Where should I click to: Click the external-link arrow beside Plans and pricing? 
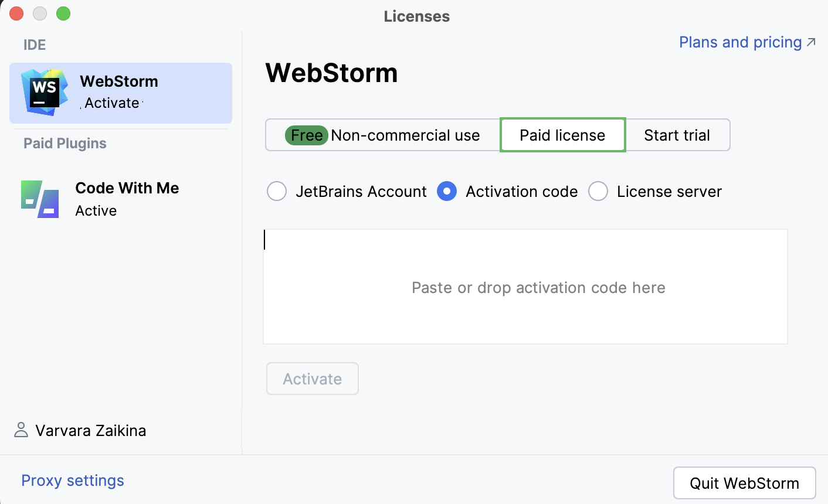pyautogui.click(x=810, y=42)
